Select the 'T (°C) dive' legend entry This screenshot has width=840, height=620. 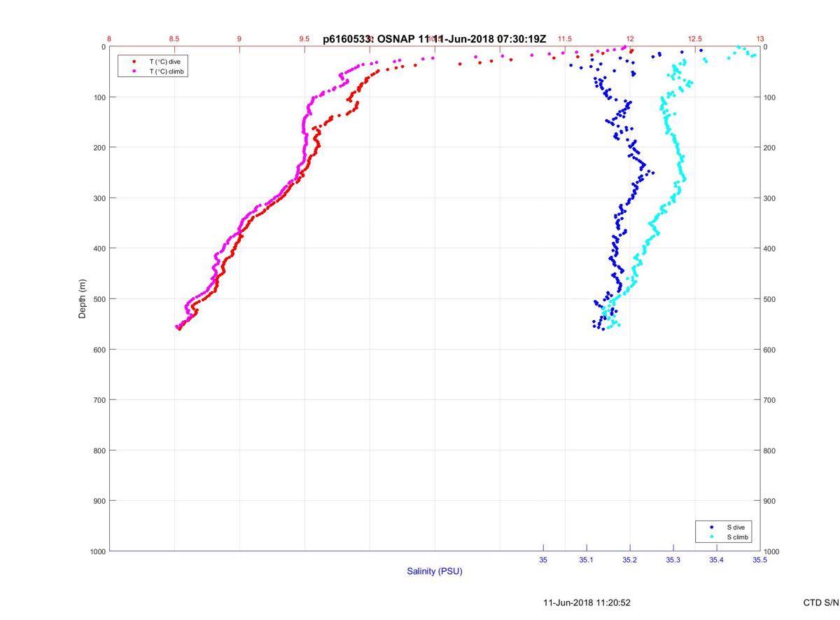[164, 62]
